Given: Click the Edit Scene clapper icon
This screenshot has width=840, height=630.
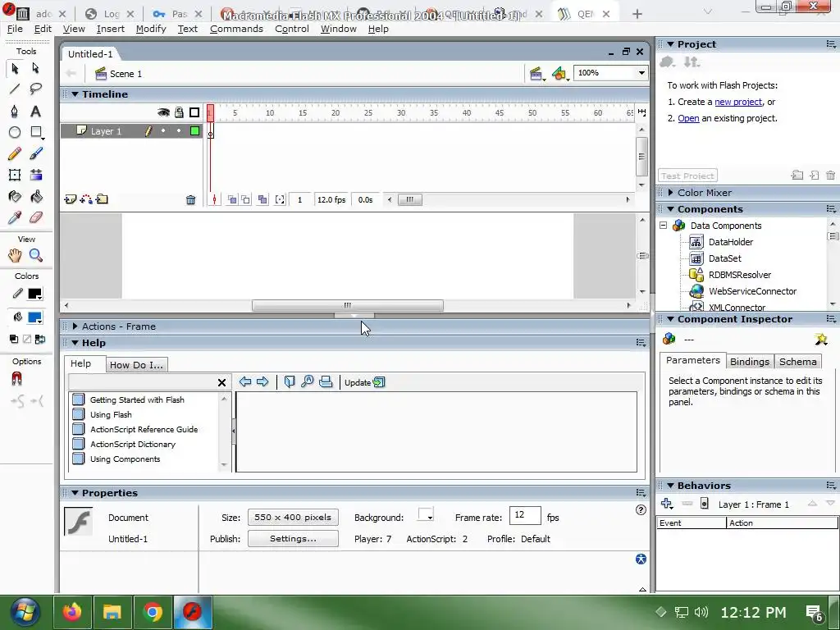Looking at the screenshot, I should 536,74.
